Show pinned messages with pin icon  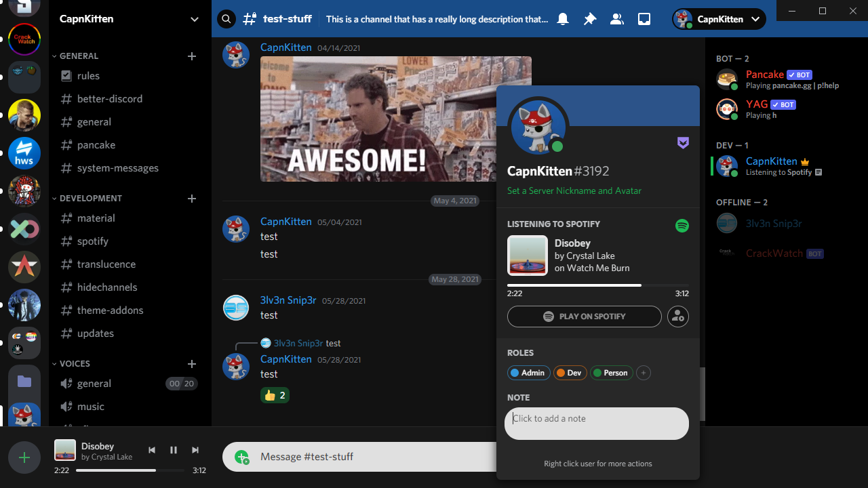[590, 19]
